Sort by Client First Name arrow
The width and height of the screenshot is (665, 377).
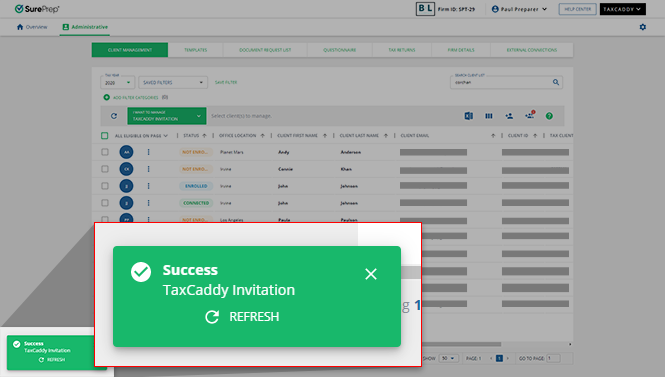[x=325, y=136]
